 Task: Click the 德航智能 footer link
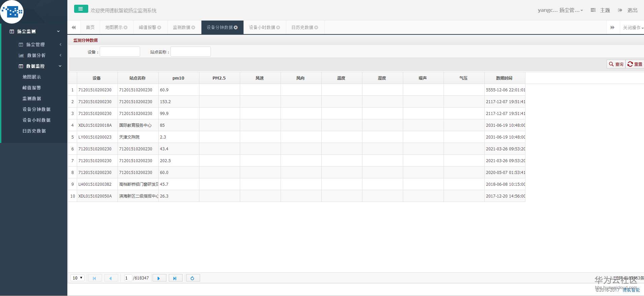click(x=631, y=290)
